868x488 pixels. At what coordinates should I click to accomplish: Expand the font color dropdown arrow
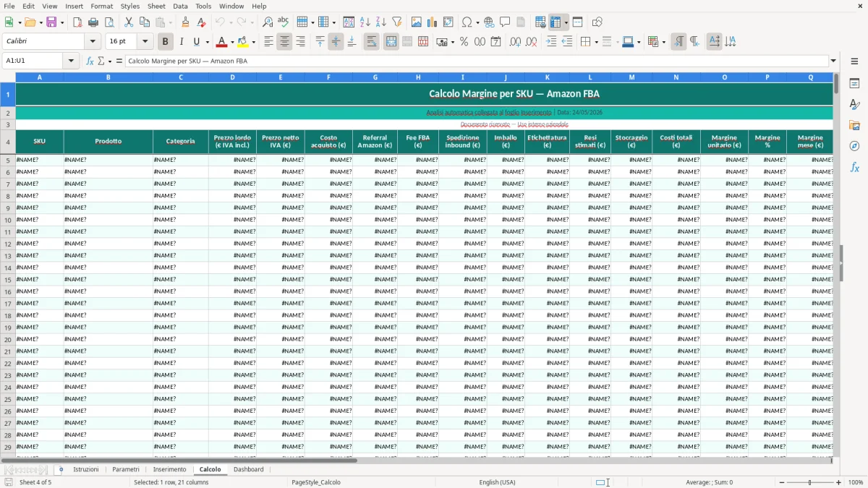pos(232,42)
